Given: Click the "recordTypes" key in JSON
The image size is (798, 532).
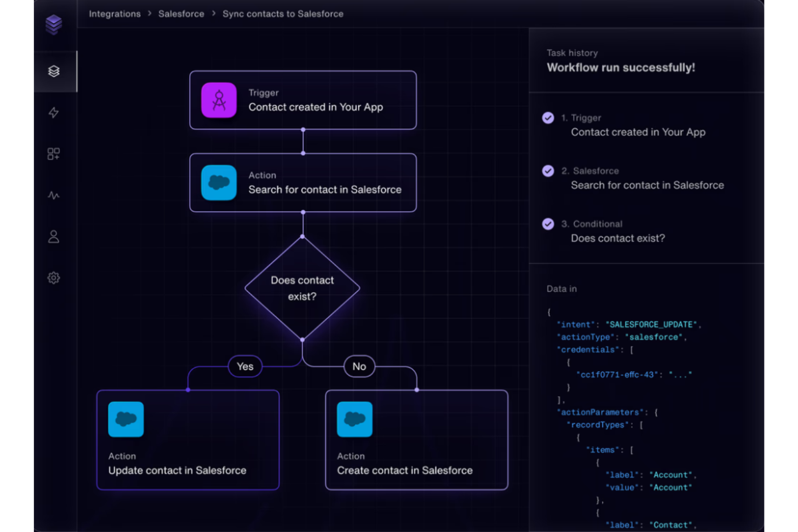Looking at the screenshot, I should [597, 425].
